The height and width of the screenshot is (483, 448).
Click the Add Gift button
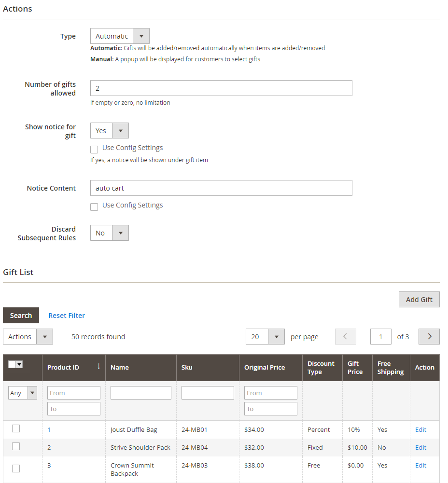point(419,299)
